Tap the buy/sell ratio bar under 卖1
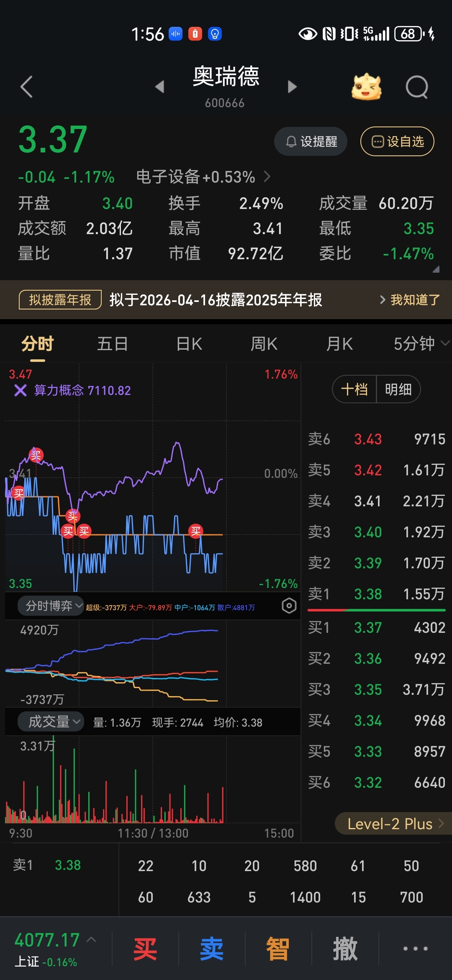This screenshot has height=980, width=452. click(x=376, y=610)
